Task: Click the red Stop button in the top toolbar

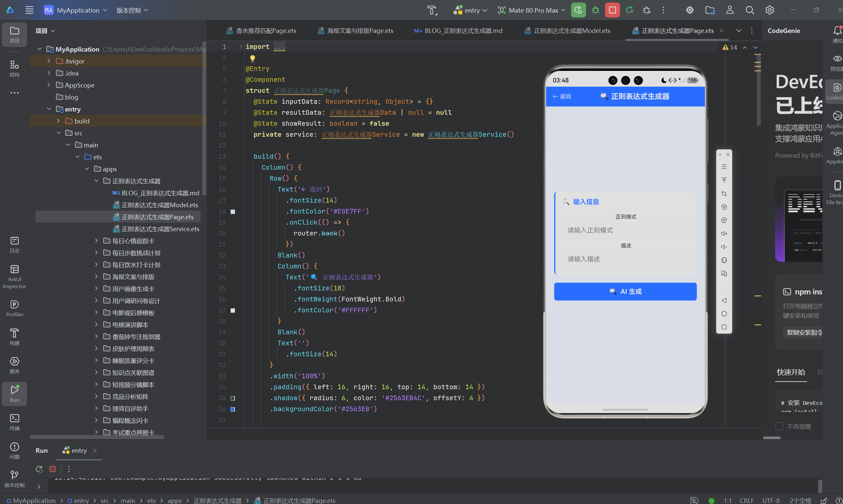Action: [x=612, y=10]
